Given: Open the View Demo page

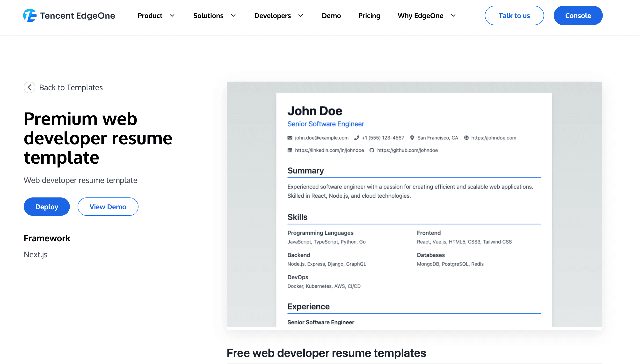Looking at the screenshot, I should click(x=108, y=207).
